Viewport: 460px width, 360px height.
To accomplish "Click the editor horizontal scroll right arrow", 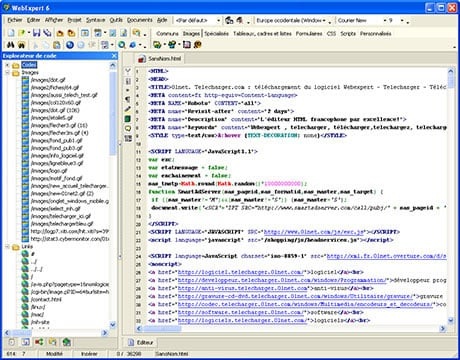I will pos(443,329).
